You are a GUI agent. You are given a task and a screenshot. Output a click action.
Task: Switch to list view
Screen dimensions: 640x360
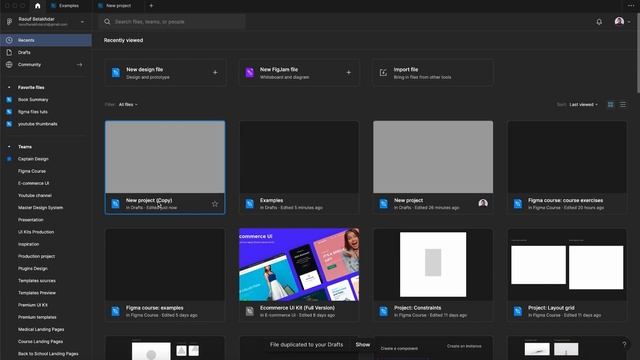point(623,105)
